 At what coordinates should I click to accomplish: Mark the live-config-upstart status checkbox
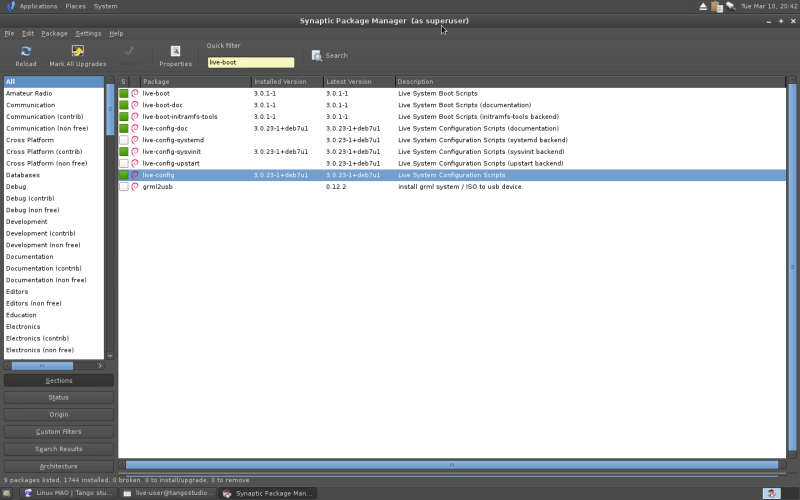point(123,163)
